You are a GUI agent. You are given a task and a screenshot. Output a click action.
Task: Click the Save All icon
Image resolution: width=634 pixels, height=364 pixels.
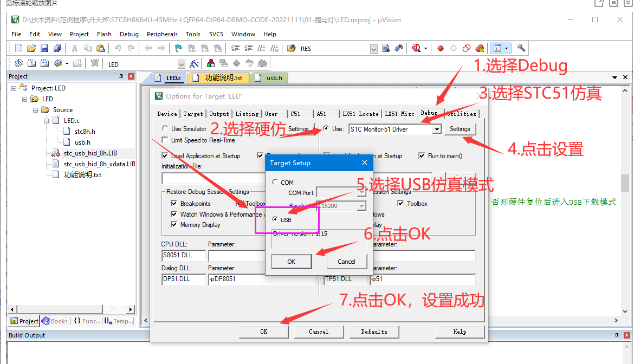click(x=57, y=49)
